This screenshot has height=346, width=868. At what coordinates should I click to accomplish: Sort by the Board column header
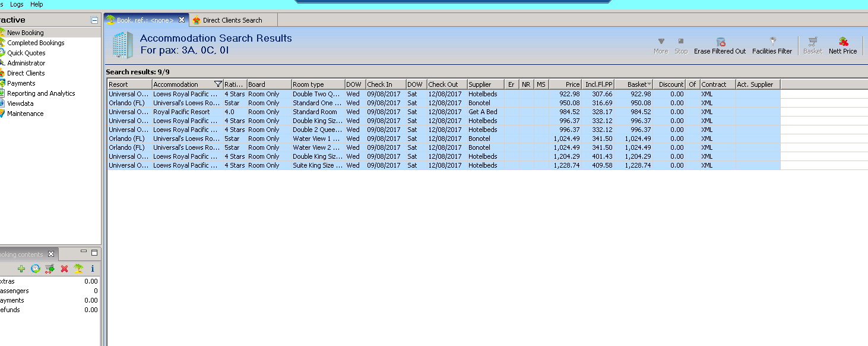tap(269, 84)
